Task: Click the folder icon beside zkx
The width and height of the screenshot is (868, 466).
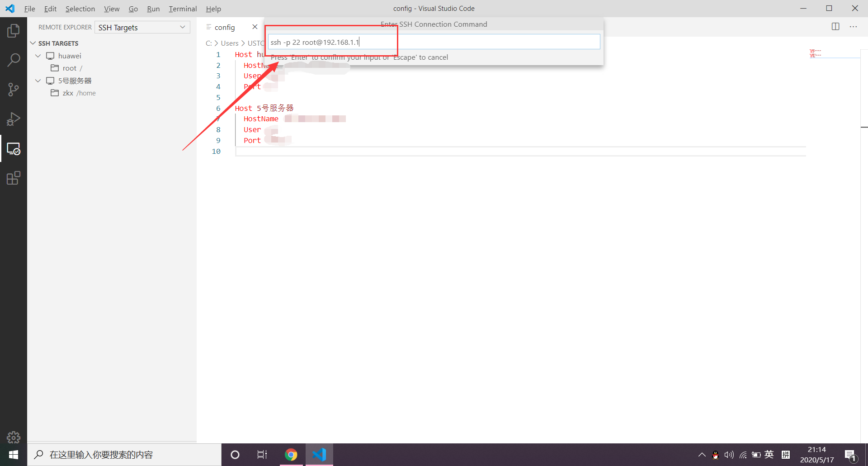Action: (x=55, y=93)
